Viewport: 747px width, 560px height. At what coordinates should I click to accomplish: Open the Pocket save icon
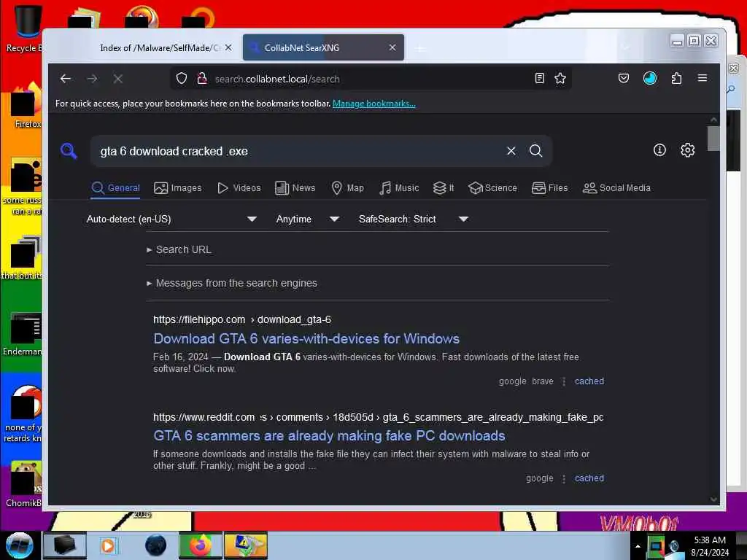coord(624,79)
